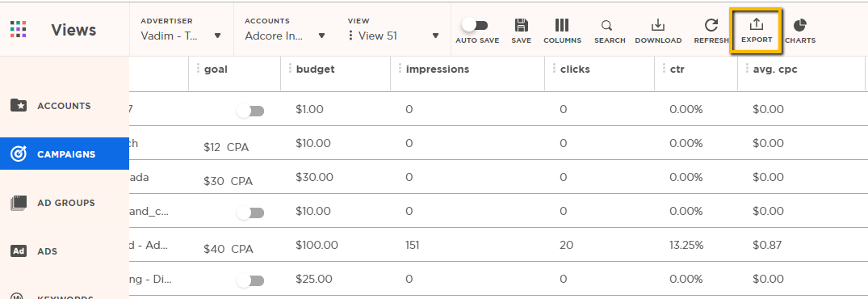Open the Accounts dropdown
Screen dimensions: 868x299
pyautogui.click(x=285, y=36)
